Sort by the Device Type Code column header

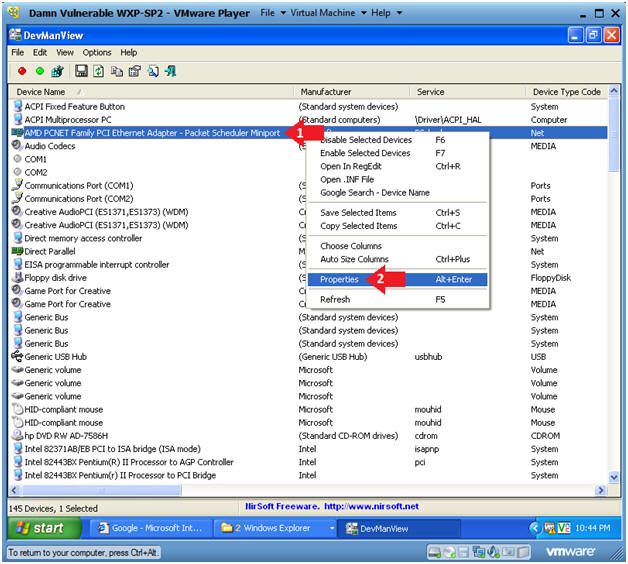(x=567, y=92)
